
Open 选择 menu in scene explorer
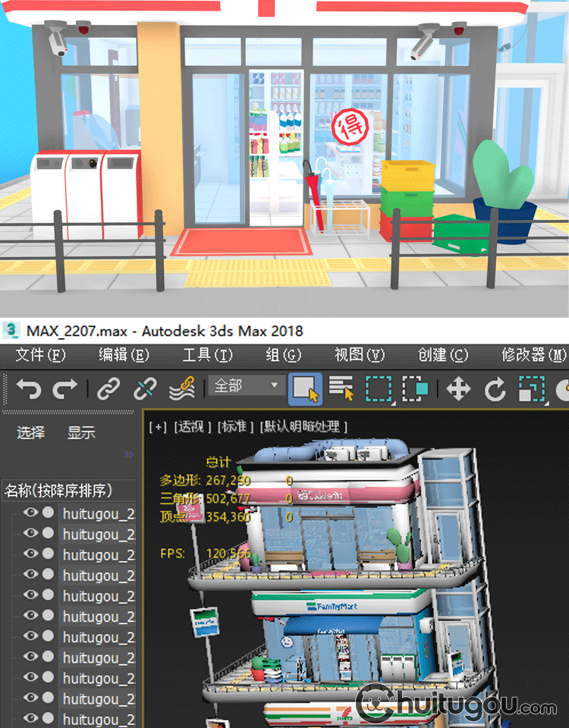(x=31, y=432)
